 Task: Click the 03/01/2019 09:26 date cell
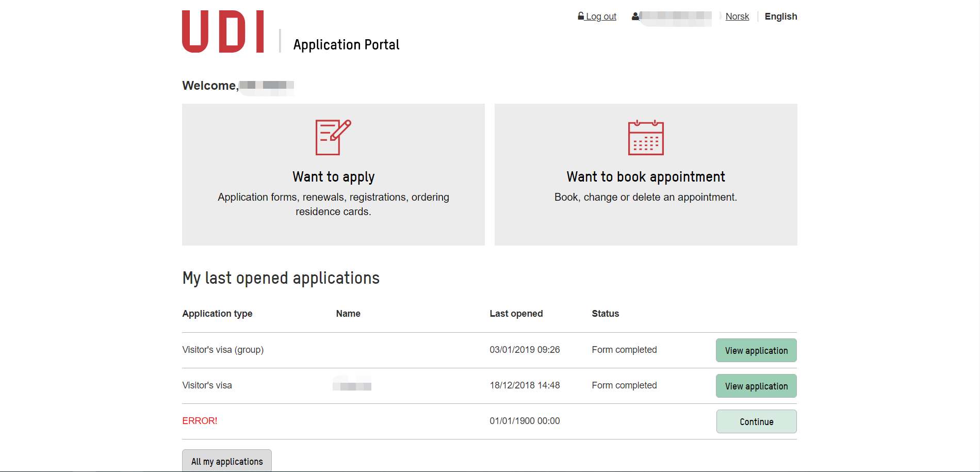coord(525,350)
